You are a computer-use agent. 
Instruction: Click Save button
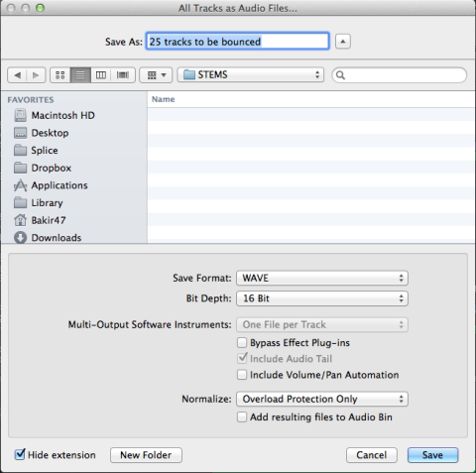[432, 455]
